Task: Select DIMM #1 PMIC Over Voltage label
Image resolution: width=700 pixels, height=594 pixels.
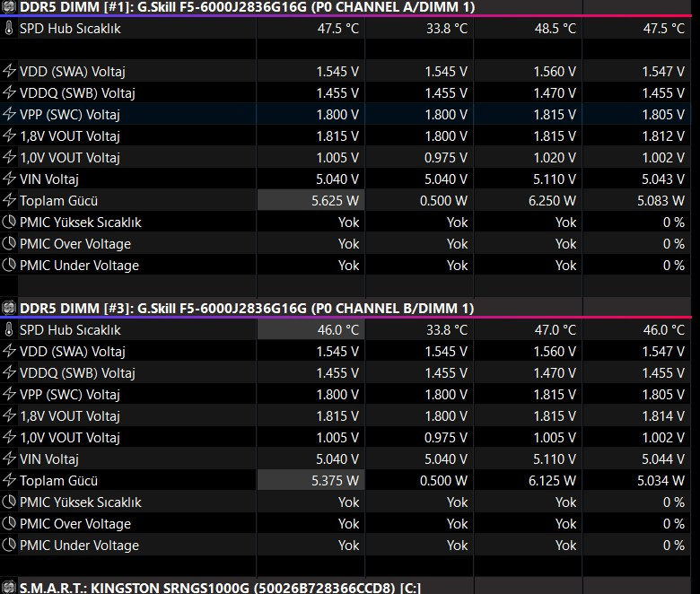Action: click(75, 244)
